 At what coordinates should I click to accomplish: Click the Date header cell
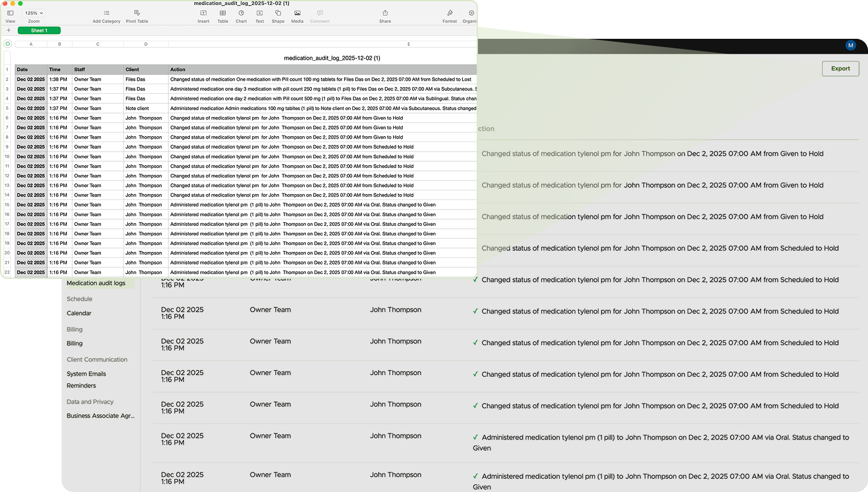31,70
